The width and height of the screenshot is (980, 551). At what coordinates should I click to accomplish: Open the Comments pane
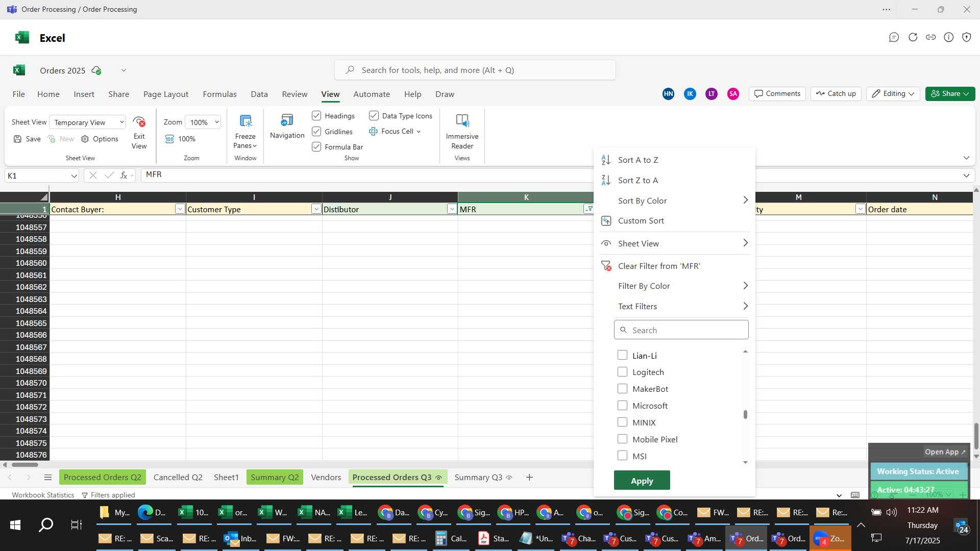777,94
